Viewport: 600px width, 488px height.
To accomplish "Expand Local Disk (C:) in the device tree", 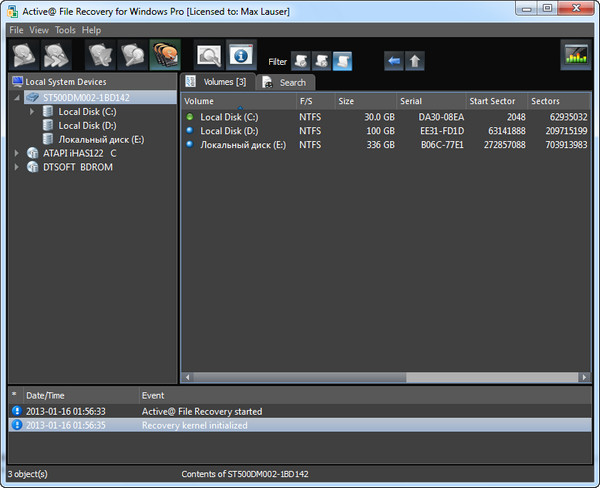I will coord(32,112).
